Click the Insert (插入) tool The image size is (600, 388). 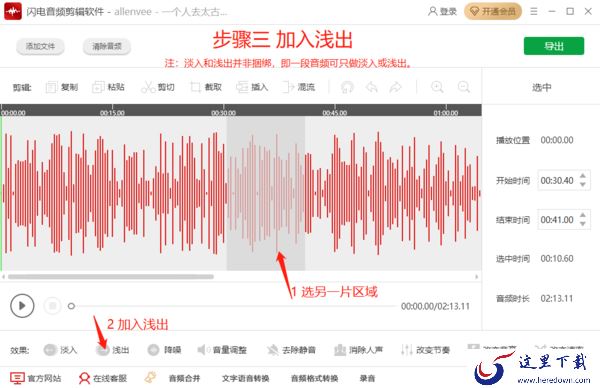click(x=252, y=87)
